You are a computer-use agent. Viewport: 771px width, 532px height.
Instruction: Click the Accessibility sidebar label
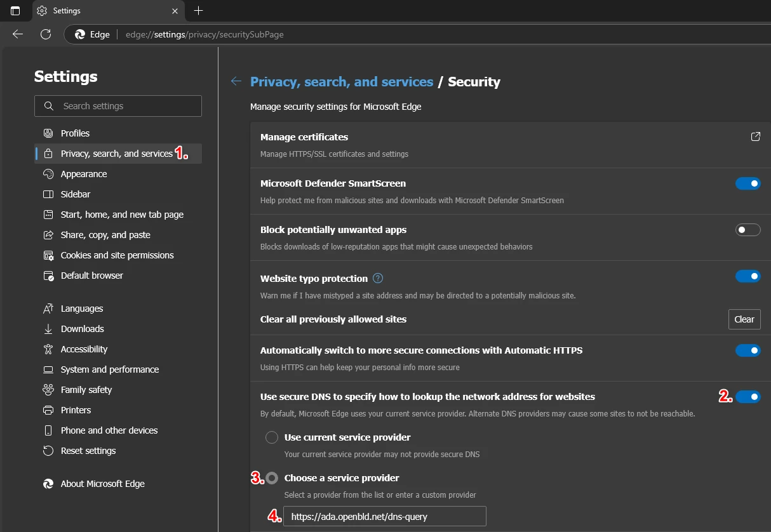tap(84, 349)
